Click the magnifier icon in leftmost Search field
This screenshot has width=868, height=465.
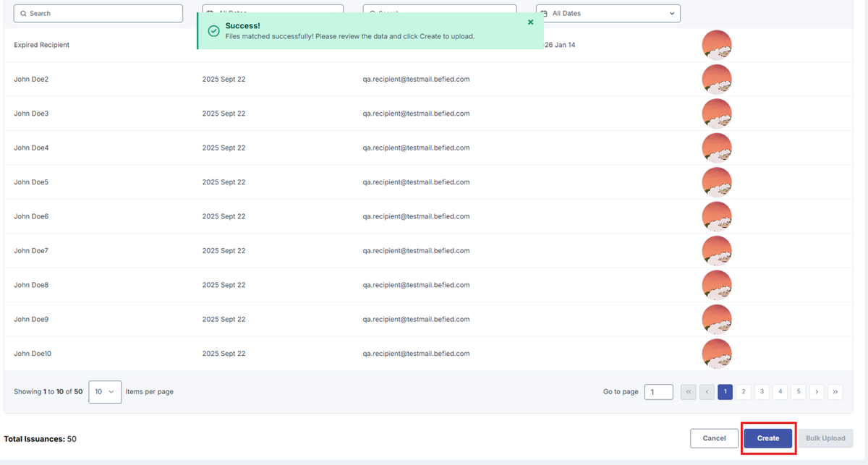[x=23, y=14]
